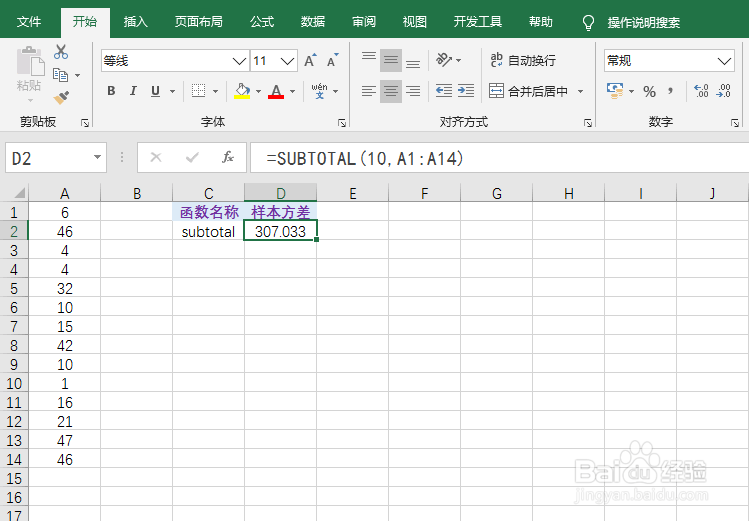Decrease font size with small A icon

332,61
